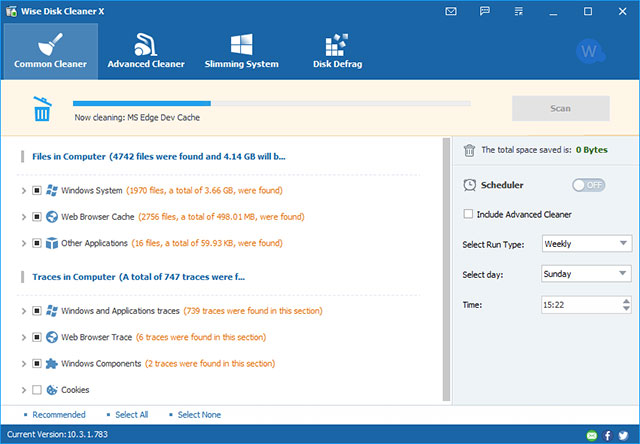This screenshot has width=640, height=444.
Task: Switch to the Advanced Cleaner tab
Action: tap(145, 48)
